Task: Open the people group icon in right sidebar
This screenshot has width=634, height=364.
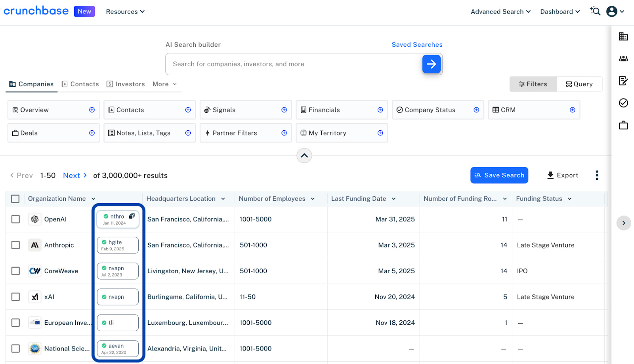Action: click(x=623, y=59)
